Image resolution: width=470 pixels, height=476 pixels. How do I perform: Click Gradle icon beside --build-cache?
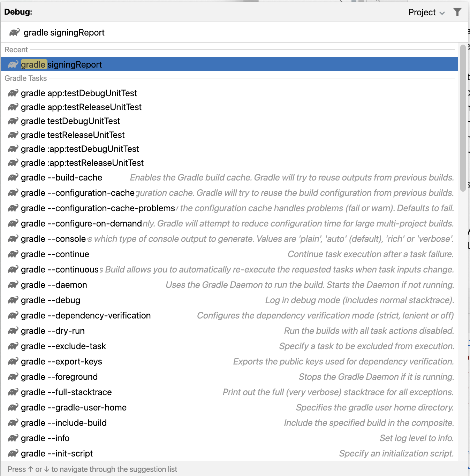[x=13, y=177]
